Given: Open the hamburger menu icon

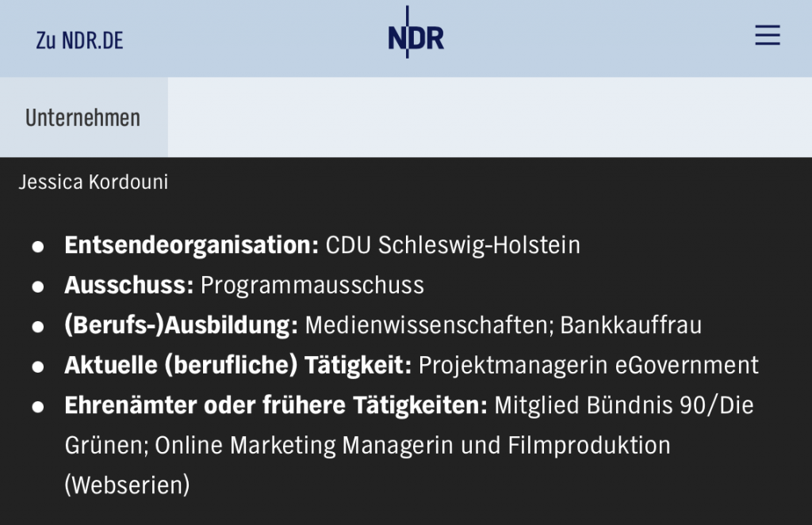Looking at the screenshot, I should pyautogui.click(x=767, y=36).
